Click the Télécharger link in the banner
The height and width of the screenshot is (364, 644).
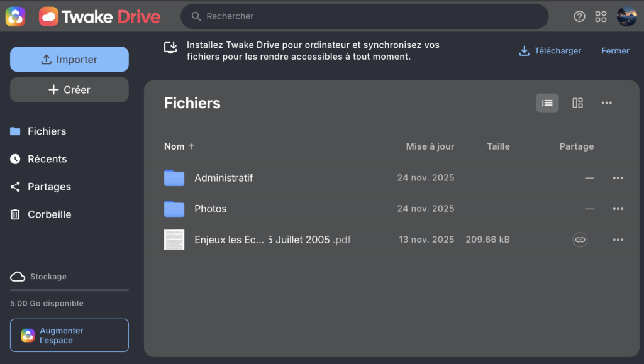(550, 51)
